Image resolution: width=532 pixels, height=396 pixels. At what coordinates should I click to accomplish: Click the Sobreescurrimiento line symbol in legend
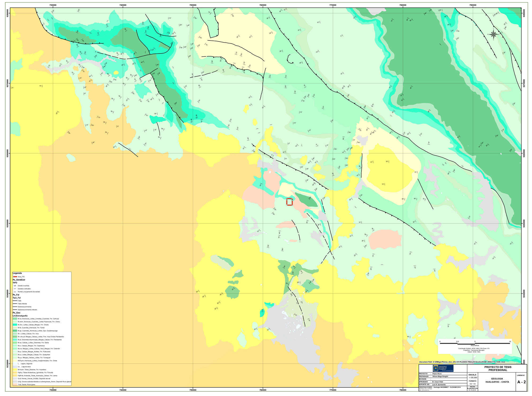point(15,307)
